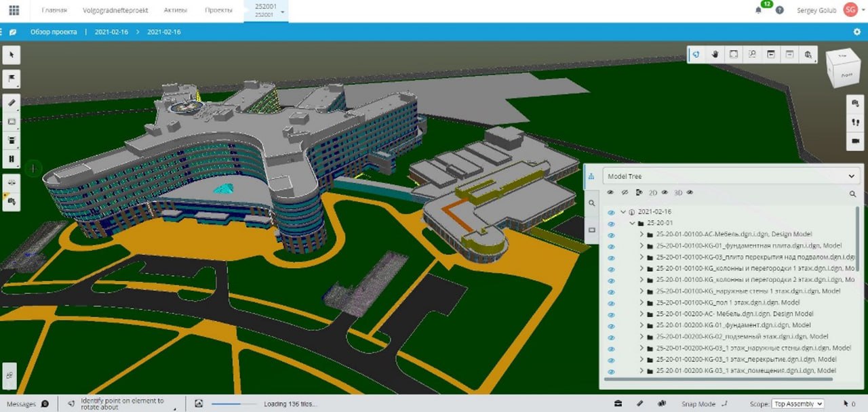Activate the Pan hand tool
Viewport: 868px width, 412px height.
[715, 54]
